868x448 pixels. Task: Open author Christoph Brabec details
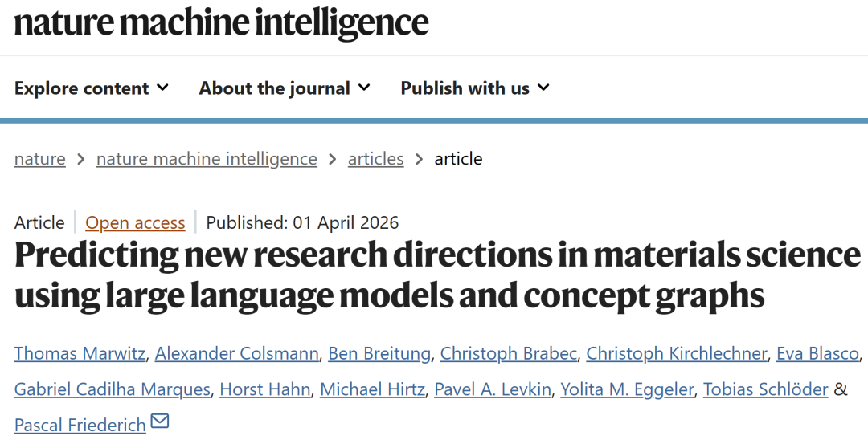508,353
